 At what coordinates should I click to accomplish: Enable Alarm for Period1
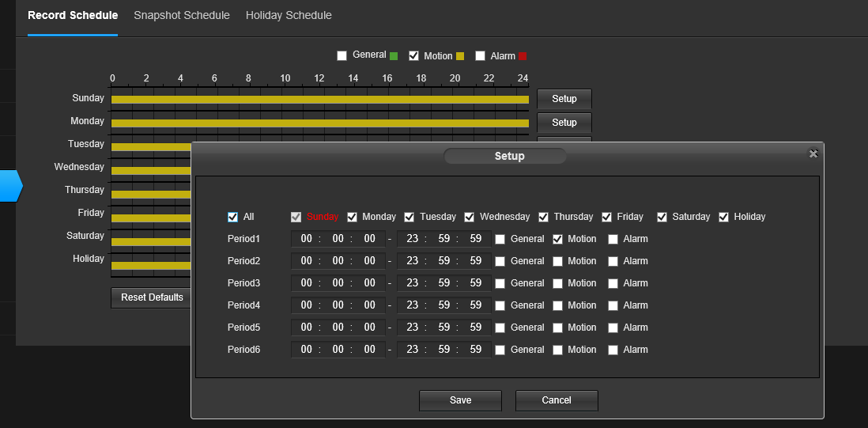click(613, 239)
